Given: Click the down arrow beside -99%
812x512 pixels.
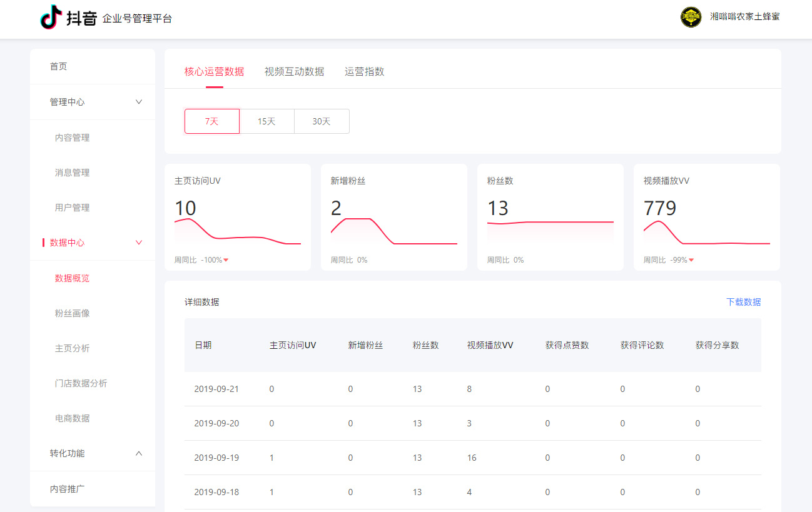Looking at the screenshot, I should coord(691,260).
